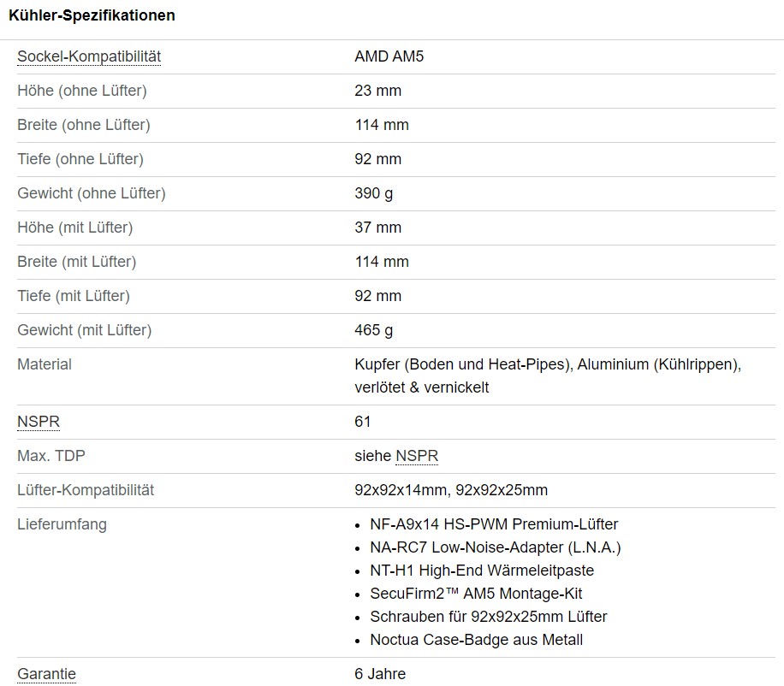Click NF-A9x14 HS-PWM Premium-Lüfter list item
The image size is (784, 686).
pyautogui.click(x=494, y=524)
